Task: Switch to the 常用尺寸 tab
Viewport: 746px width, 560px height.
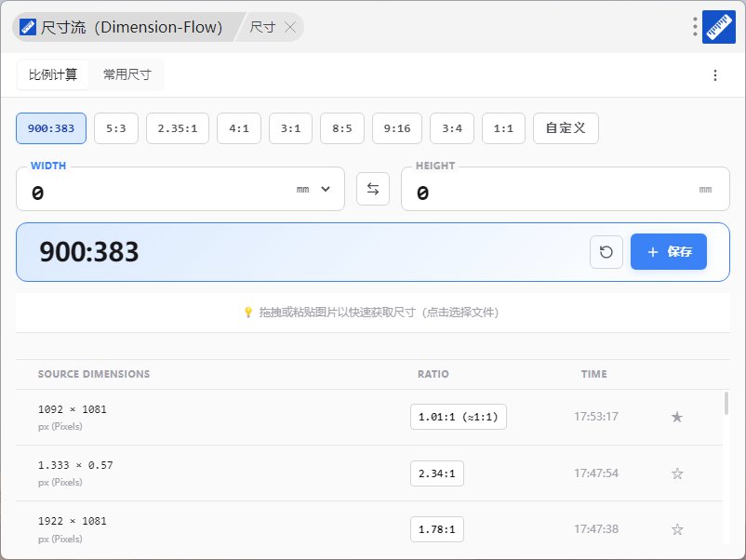Action: (127, 74)
